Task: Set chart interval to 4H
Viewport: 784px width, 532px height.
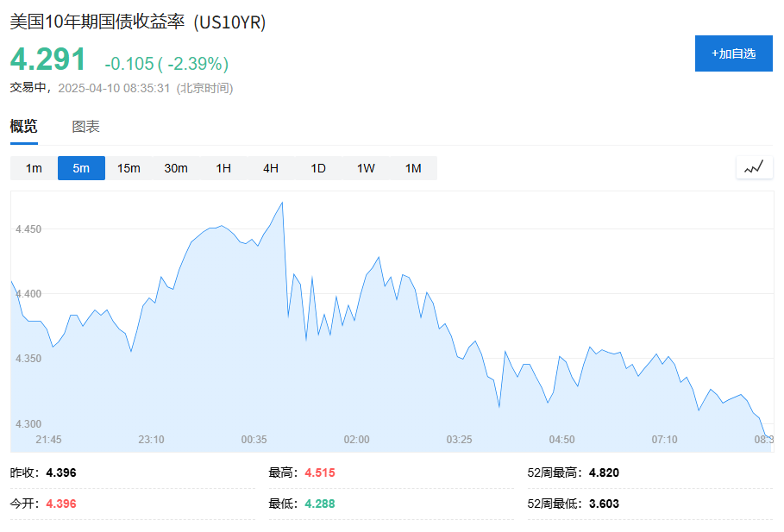Action: coord(271,168)
